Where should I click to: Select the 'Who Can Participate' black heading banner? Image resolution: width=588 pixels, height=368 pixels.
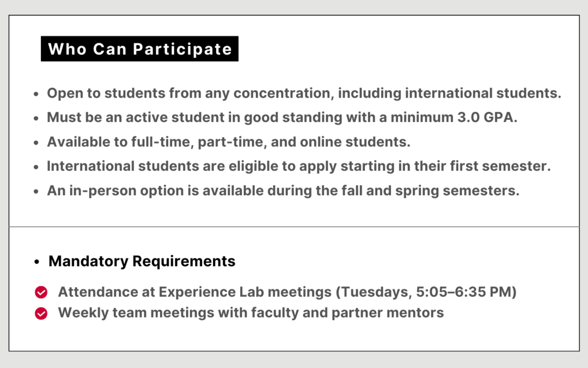pyautogui.click(x=139, y=49)
